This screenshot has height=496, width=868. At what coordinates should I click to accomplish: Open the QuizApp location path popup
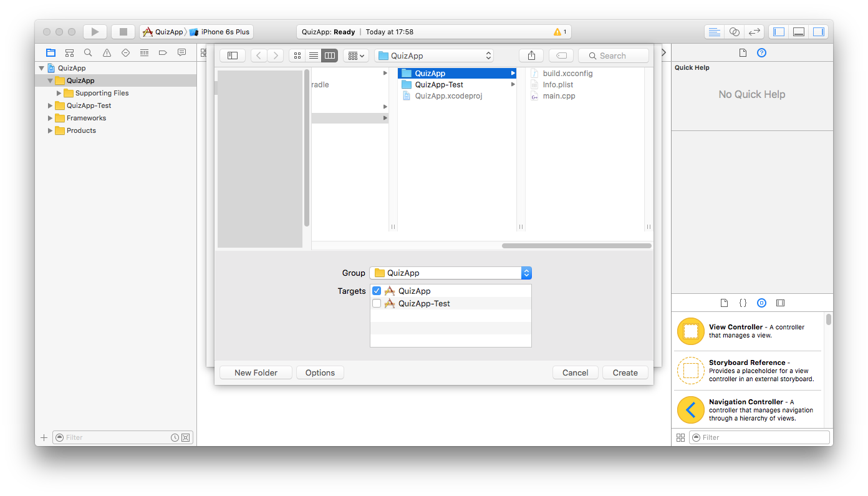(434, 56)
